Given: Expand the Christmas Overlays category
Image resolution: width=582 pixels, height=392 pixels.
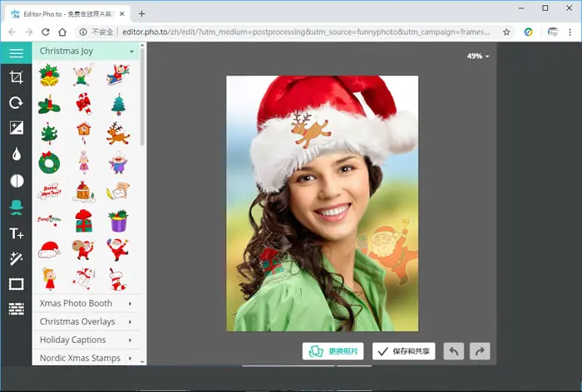Looking at the screenshot, I should [x=86, y=321].
